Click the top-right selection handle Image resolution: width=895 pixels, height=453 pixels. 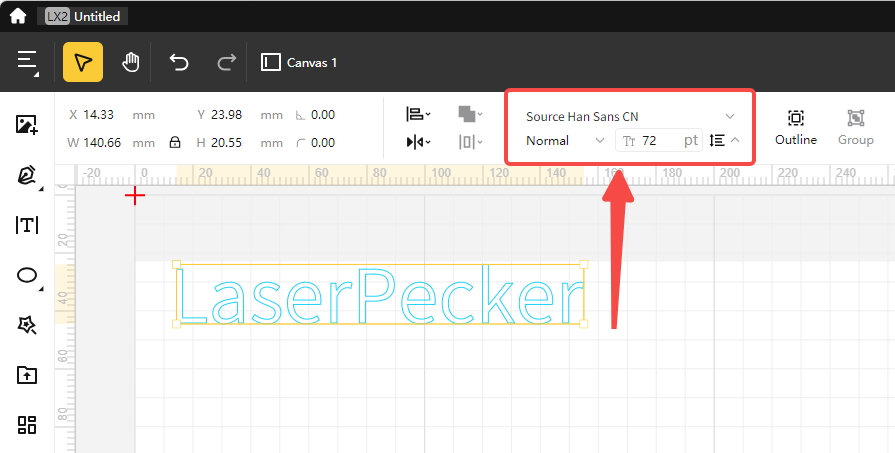[583, 264]
